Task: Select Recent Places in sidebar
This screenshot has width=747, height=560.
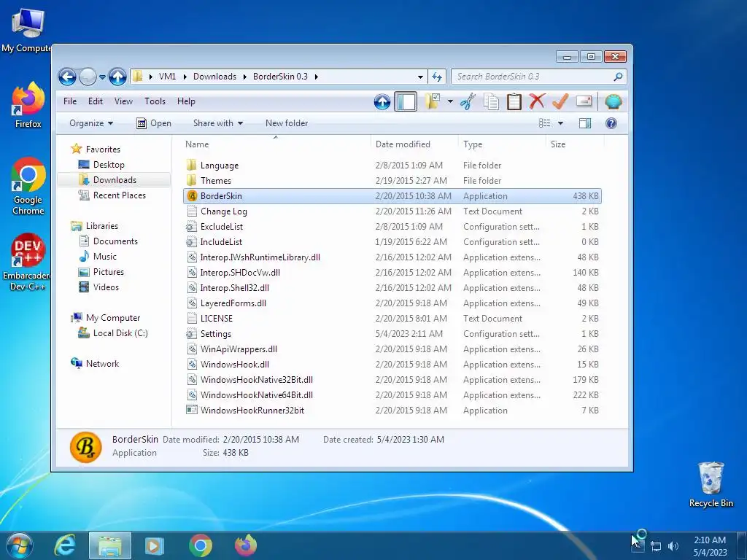Action: 119,195
